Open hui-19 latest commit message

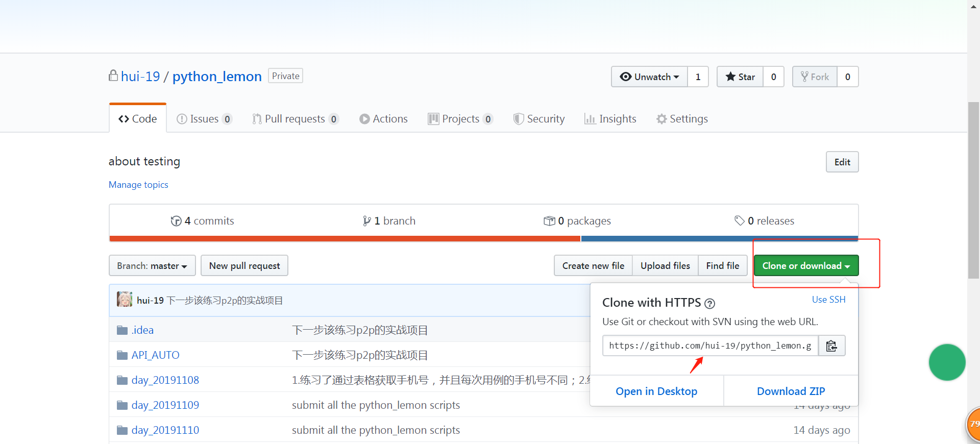pos(225,301)
